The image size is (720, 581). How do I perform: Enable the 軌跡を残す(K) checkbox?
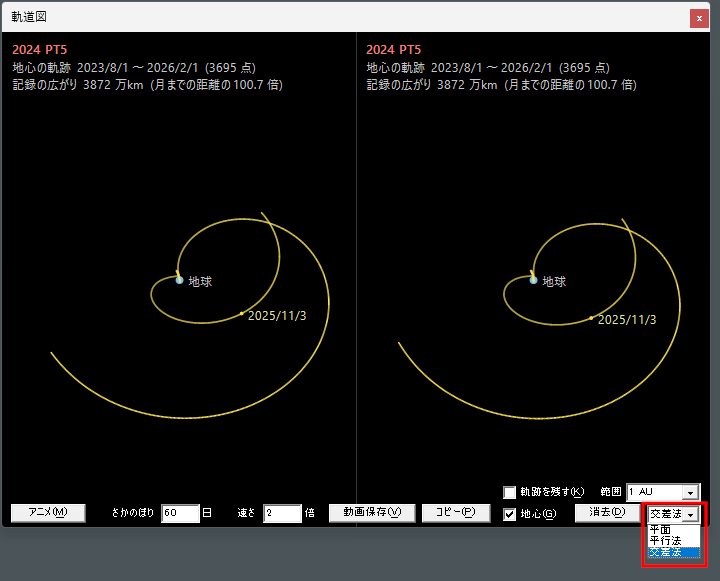[510, 492]
